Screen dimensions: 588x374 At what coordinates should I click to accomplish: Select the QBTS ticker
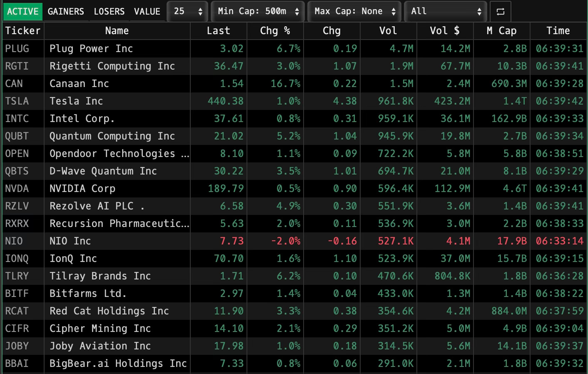(17, 171)
